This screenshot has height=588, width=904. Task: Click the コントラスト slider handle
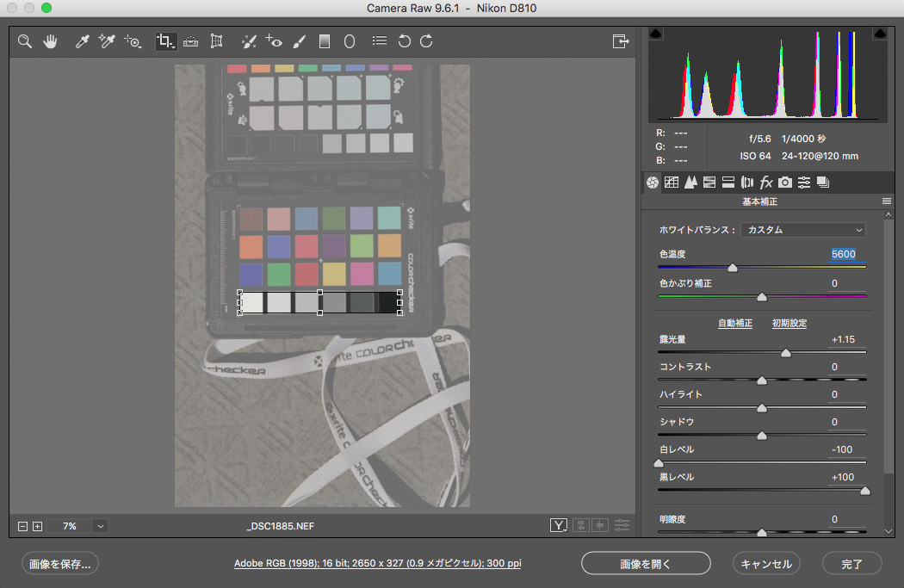point(762,381)
